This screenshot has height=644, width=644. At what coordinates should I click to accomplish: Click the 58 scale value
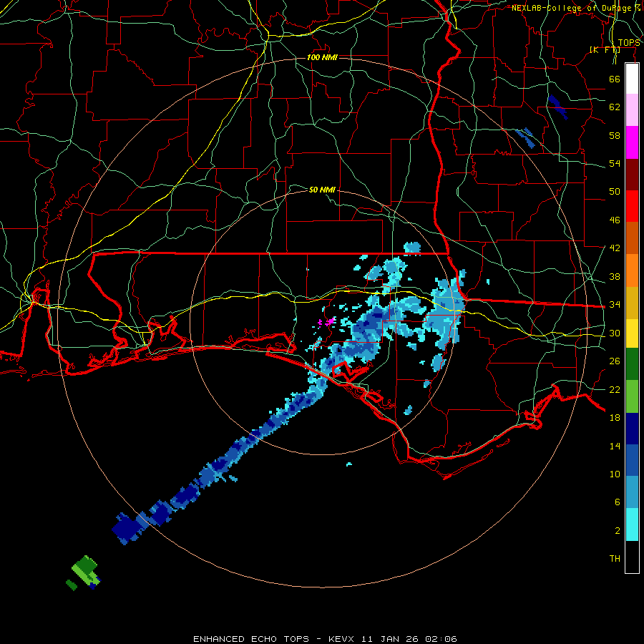[x=615, y=135]
